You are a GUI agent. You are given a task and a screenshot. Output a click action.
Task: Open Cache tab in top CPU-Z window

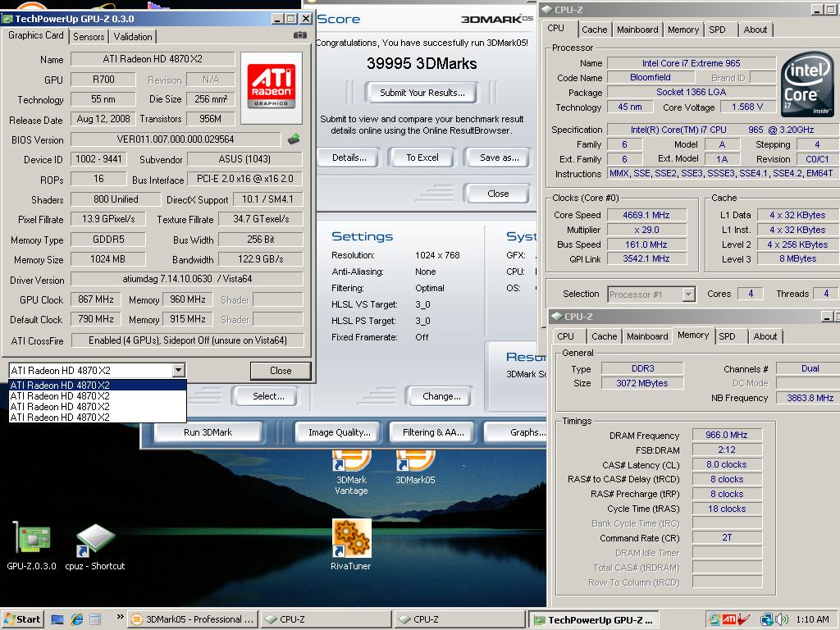[595, 30]
